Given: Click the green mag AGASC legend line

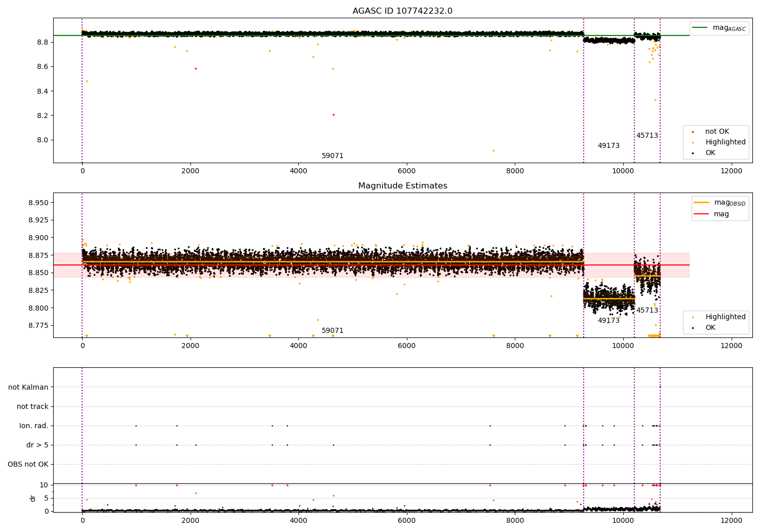Looking at the screenshot, I should coord(701,28).
